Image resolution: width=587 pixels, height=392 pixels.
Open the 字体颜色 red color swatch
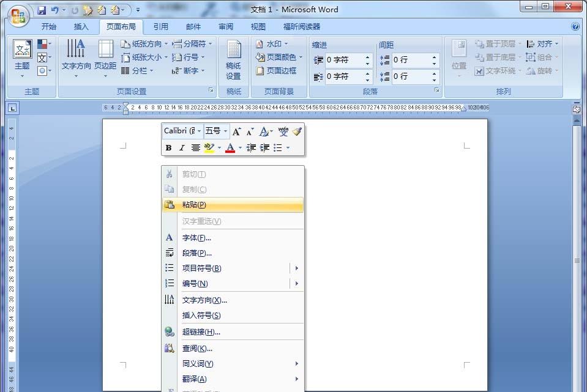pos(230,147)
